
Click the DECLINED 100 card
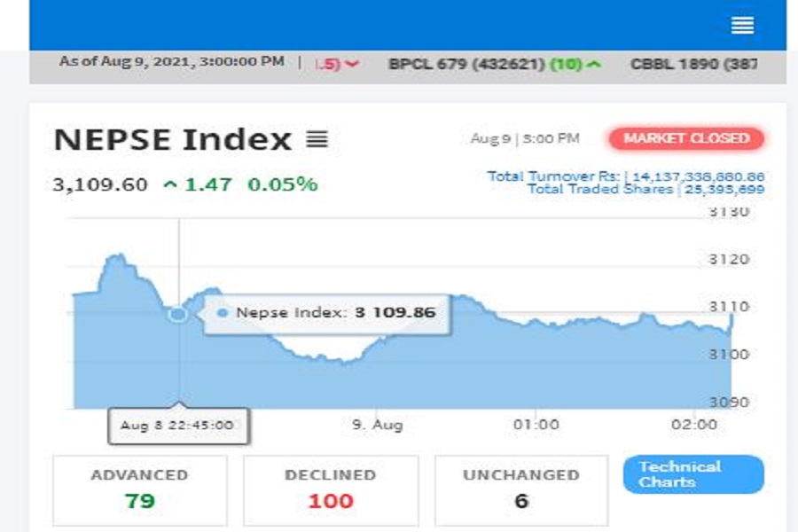pos(331,490)
